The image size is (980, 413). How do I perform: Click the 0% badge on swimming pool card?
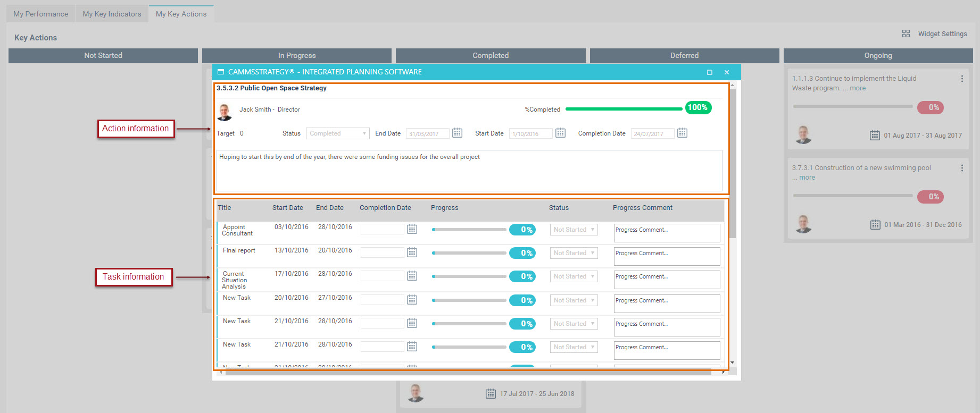point(931,197)
